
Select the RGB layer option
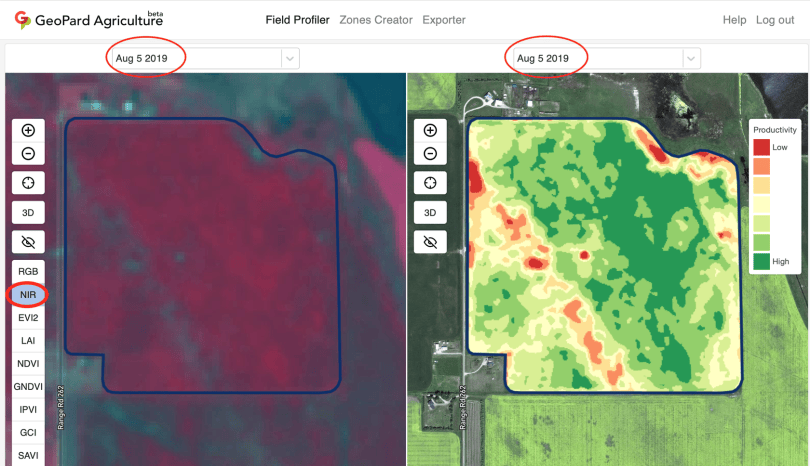tap(28, 271)
